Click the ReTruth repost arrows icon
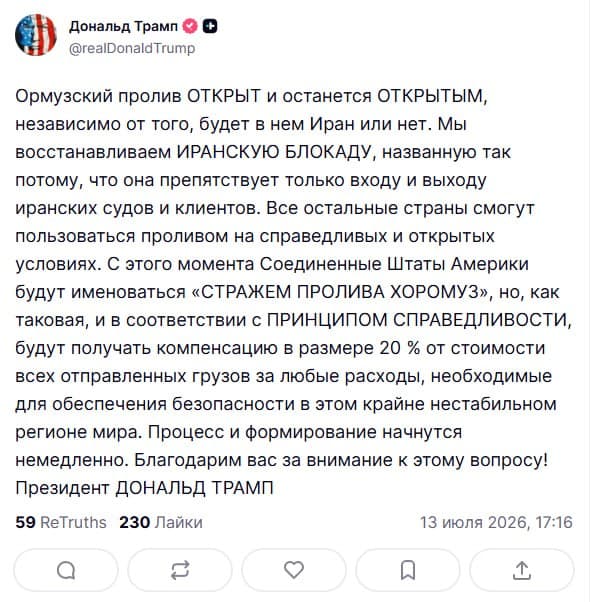This screenshot has height=602, width=590. 180,570
